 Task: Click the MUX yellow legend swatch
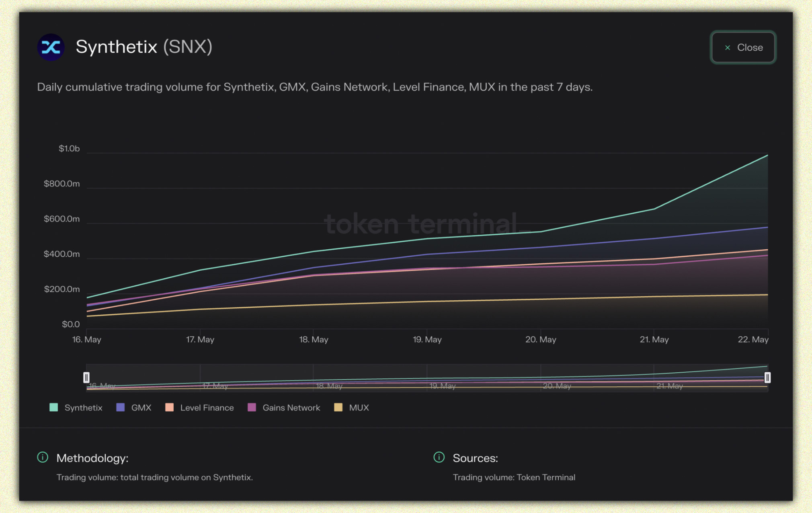click(338, 407)
